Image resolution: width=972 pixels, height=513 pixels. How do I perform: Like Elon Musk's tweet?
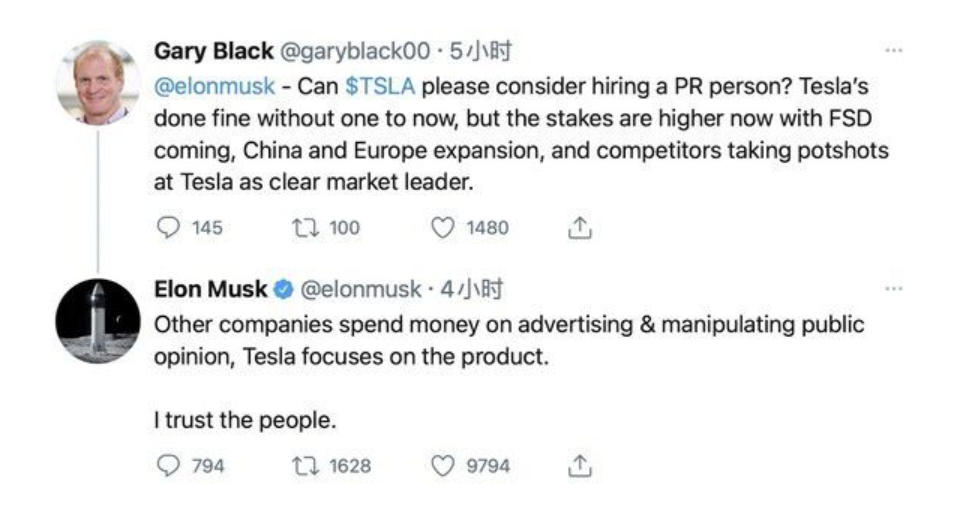pyautogui.click(x=443, y=466)
